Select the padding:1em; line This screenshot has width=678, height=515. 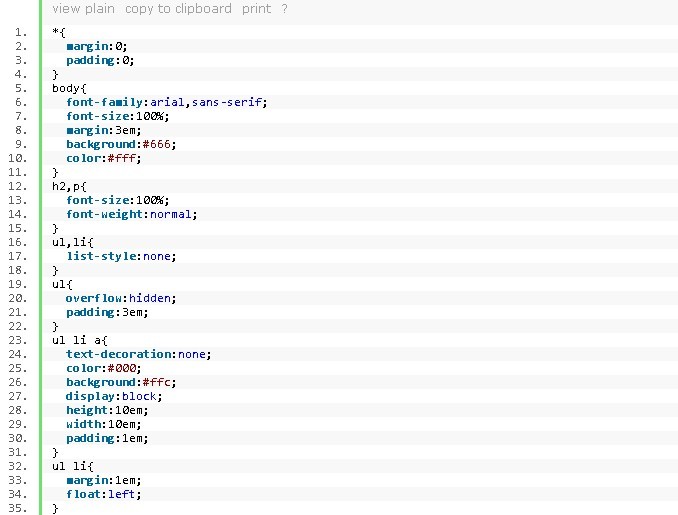[x=107, y=438]
